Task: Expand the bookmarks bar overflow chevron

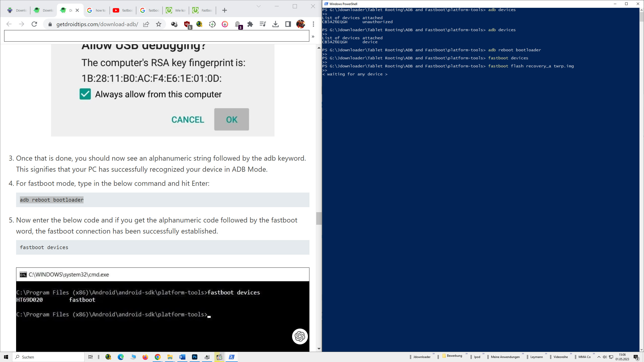Action: pyautogui.click(x=313, y=36)
